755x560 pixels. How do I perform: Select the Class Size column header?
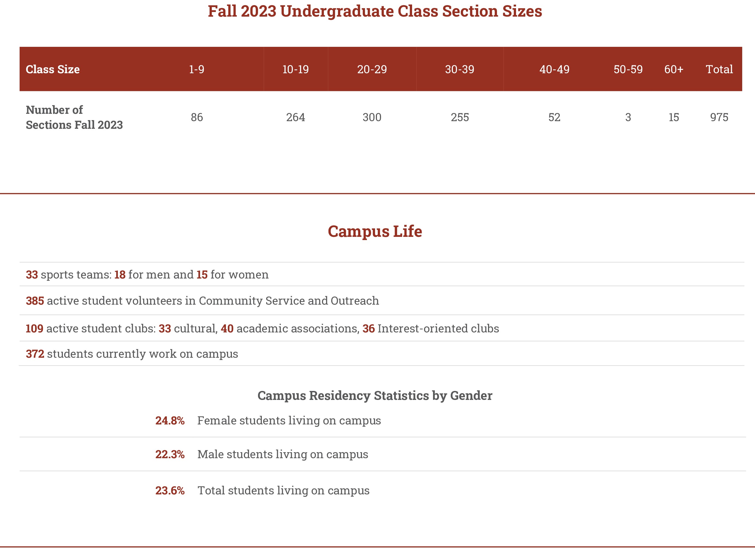point(53,69)
